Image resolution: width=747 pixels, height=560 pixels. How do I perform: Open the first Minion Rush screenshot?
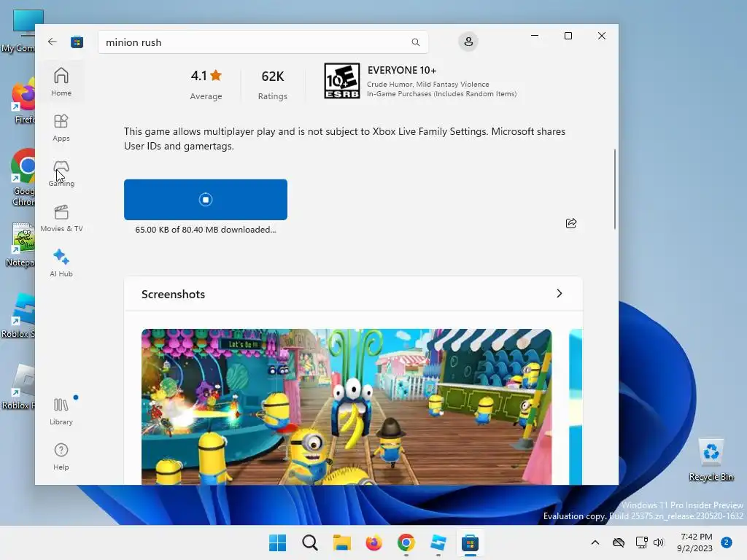[347, 407]
